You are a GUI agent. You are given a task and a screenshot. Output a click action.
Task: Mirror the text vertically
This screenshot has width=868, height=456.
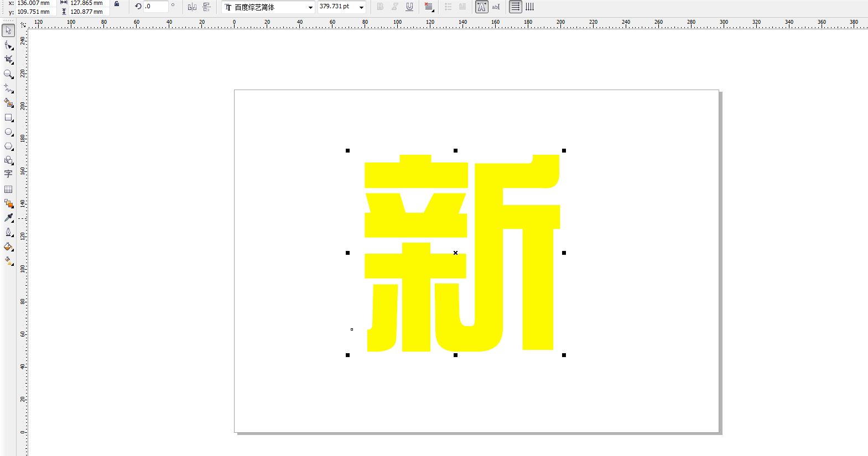pos(206,7)
